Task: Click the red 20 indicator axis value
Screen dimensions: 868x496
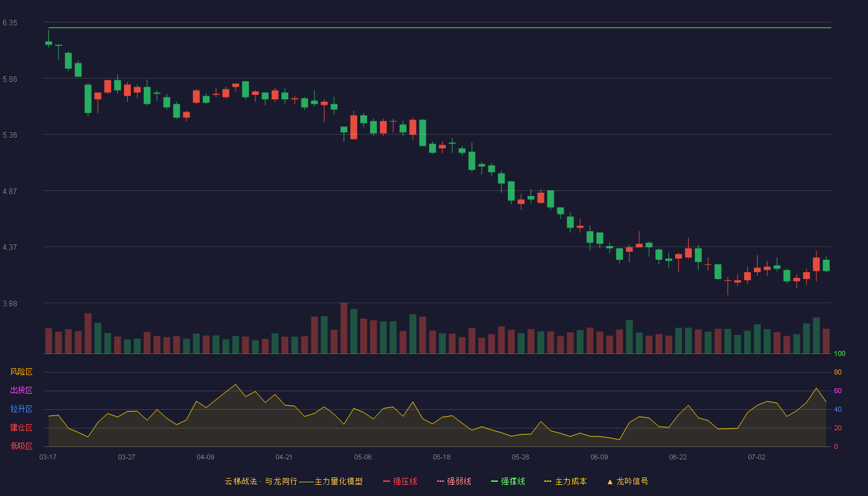Action: coord(838,428)
